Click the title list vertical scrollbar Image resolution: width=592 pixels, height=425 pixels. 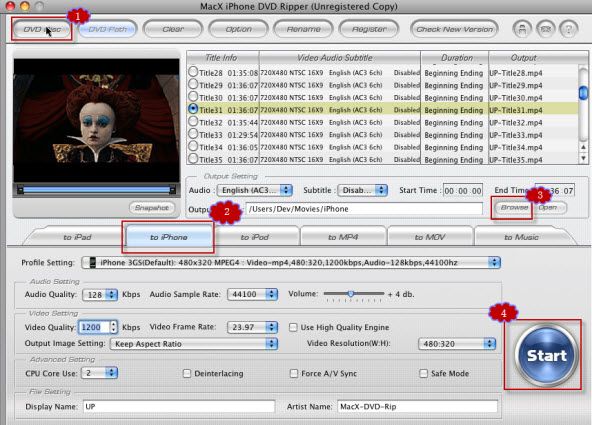584,104
